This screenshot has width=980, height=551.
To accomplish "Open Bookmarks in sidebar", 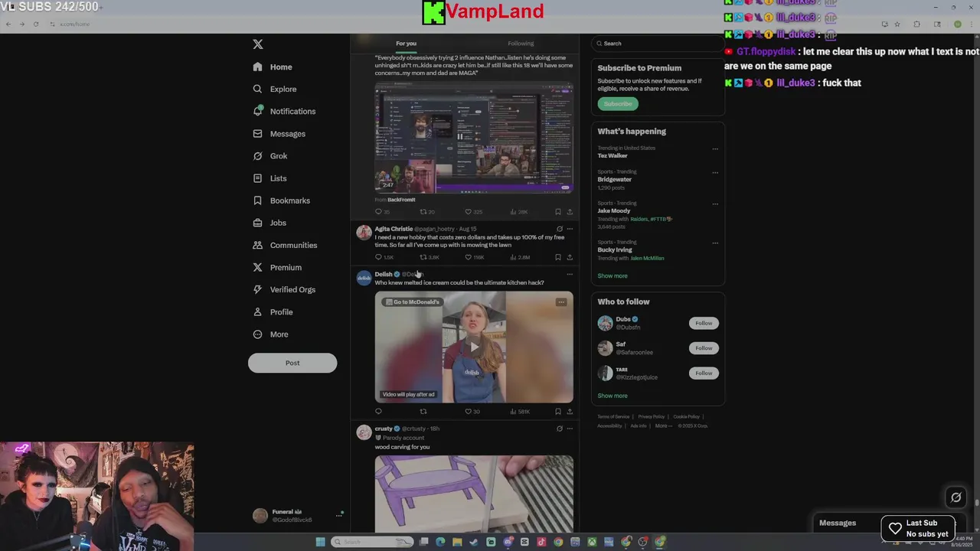I will (281, 201).
